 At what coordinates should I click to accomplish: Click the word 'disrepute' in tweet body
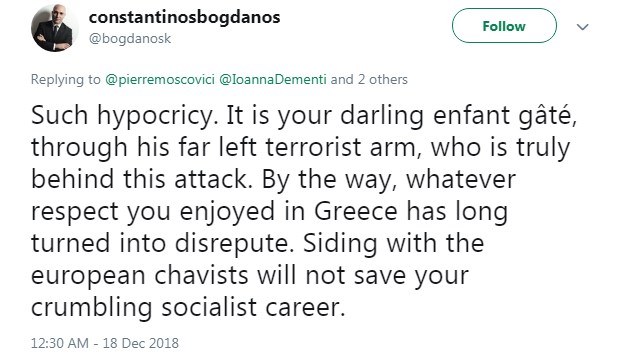click(x=232, y=243)
